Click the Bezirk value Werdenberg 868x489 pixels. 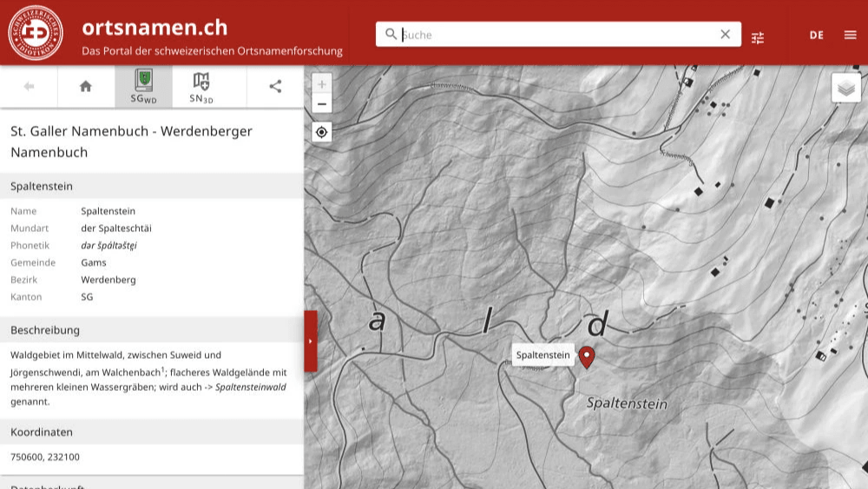[108, 280]
